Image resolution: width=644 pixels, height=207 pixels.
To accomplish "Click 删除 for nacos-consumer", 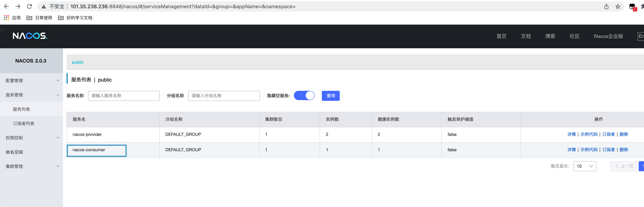I will (623, 150).
